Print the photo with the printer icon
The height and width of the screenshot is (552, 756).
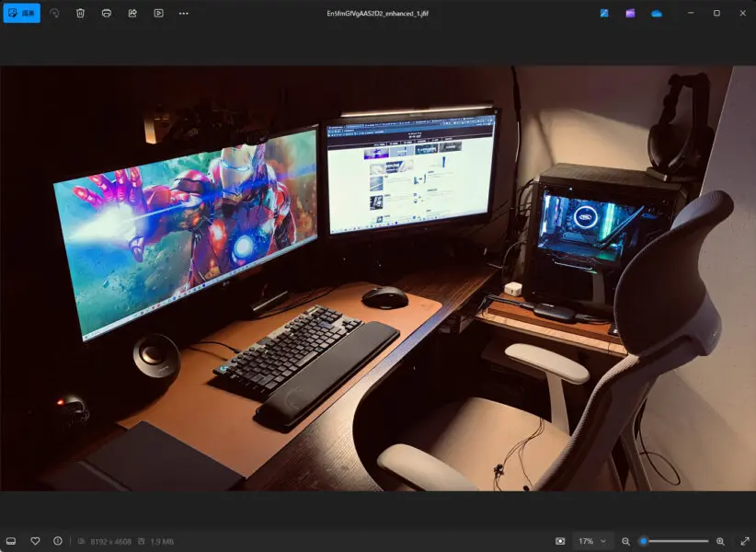107,13
